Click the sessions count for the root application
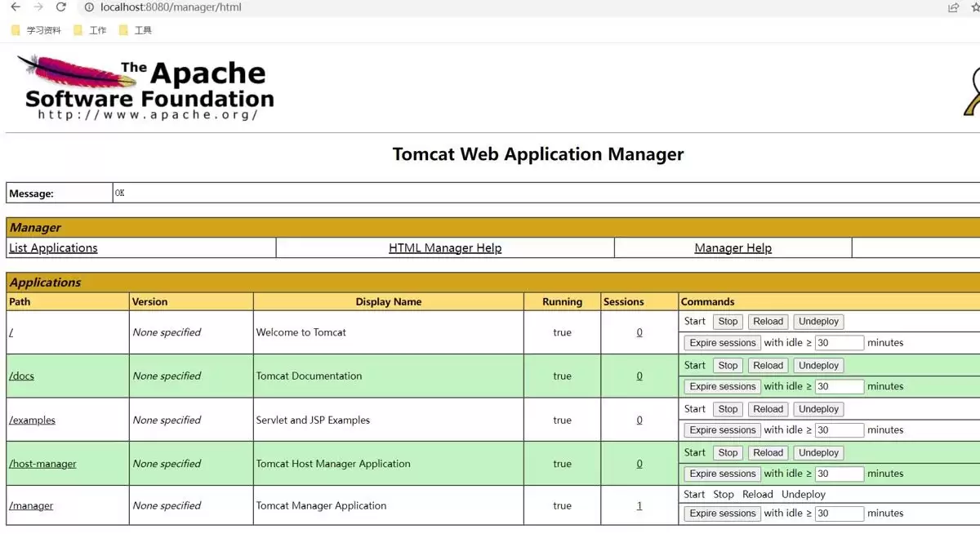The image size is (980, 534). click(x=639, y=332)
